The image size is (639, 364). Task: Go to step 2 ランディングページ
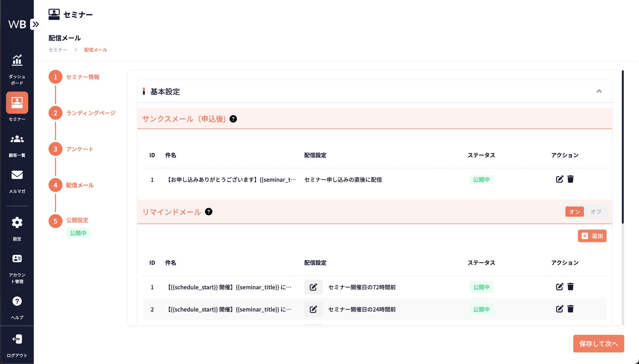[x=91, y=113]
